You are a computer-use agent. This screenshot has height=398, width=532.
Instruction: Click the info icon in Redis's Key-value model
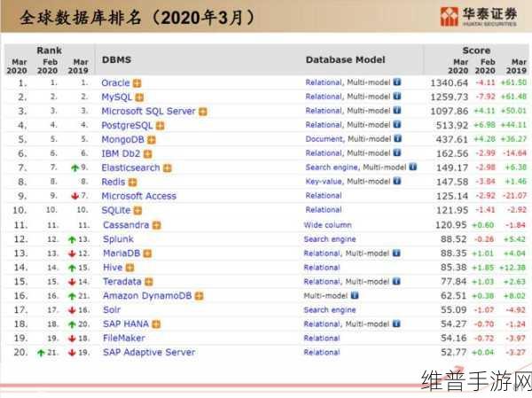point(397,181)
